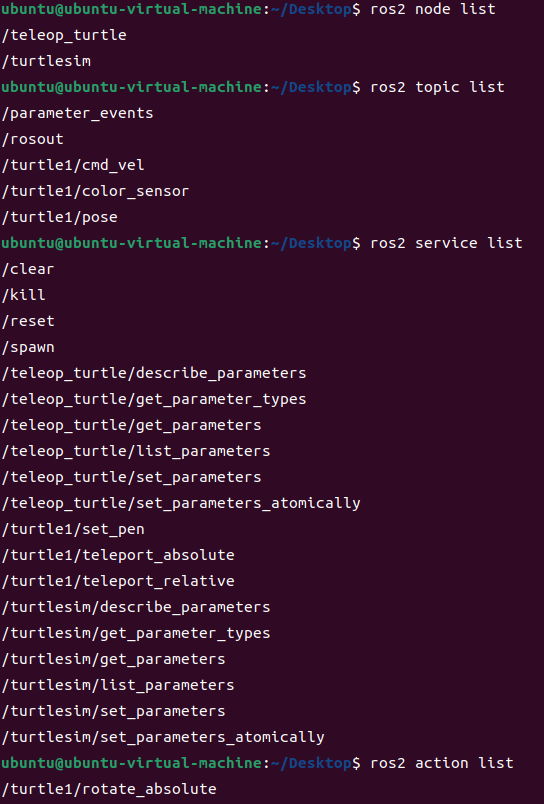
Task: Click the 'ros2 service list' command
Action: pos(446,243)
